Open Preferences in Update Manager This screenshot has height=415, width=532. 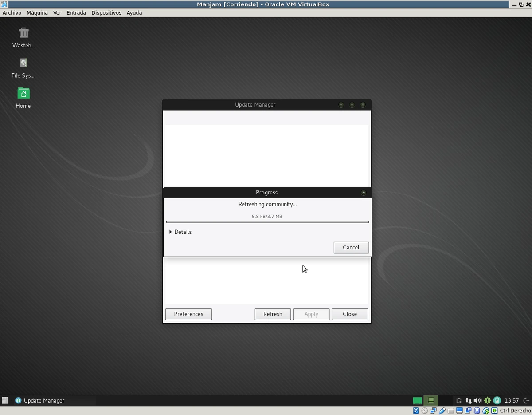coord(188,314)
